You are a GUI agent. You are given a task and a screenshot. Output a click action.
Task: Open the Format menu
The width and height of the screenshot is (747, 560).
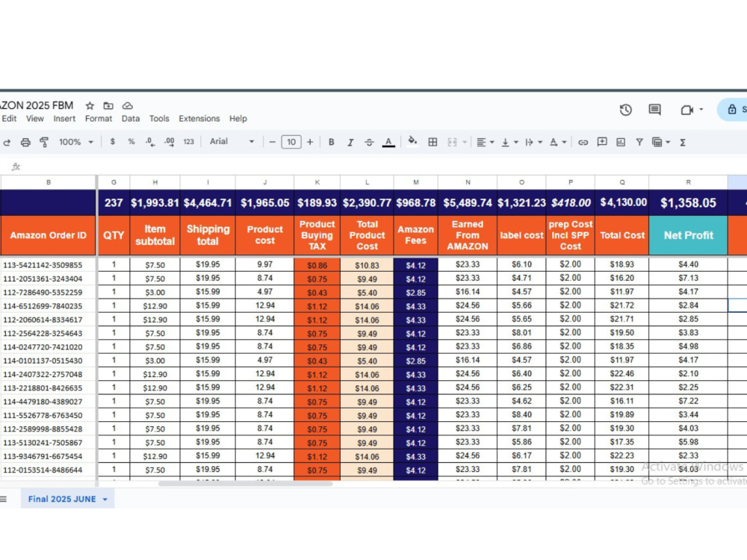[x=99, y=119]
